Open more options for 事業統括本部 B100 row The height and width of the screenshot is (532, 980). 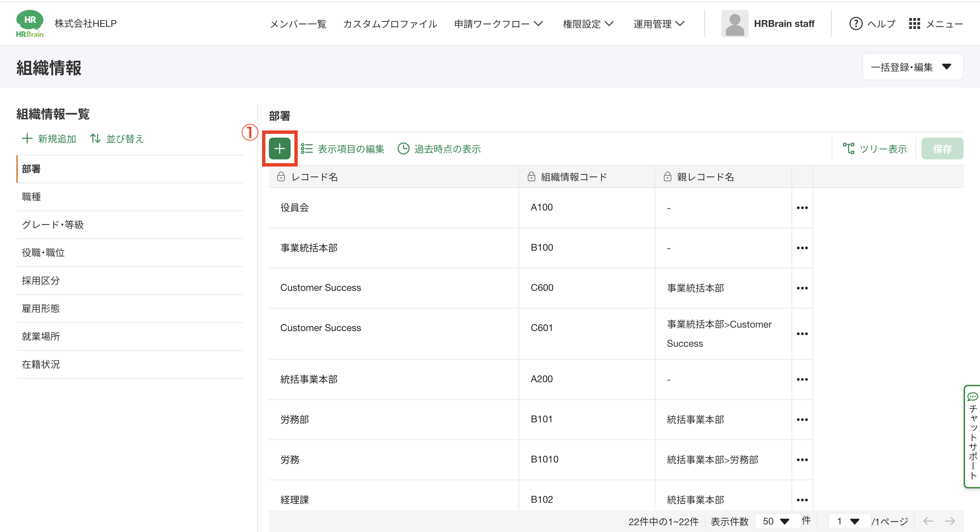click(x=802, y=248)
